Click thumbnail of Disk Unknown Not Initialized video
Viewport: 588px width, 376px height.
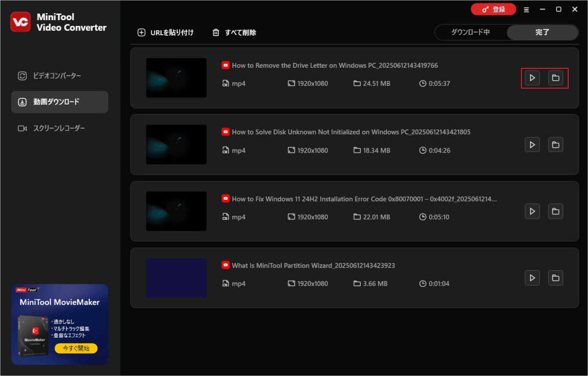(x=176, y=145)
